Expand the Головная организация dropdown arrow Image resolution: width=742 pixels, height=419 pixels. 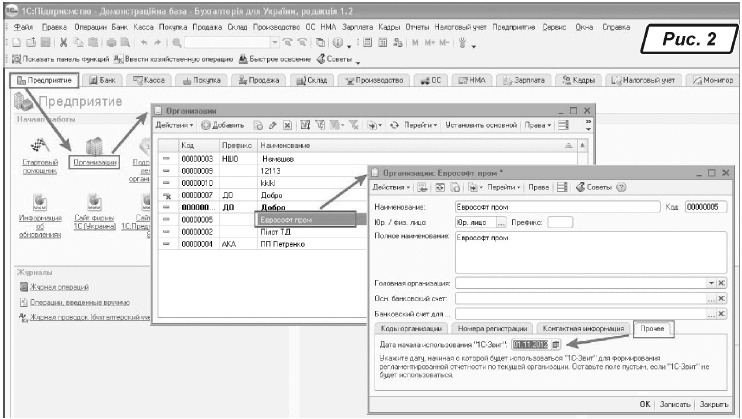(x=711, y=285)
